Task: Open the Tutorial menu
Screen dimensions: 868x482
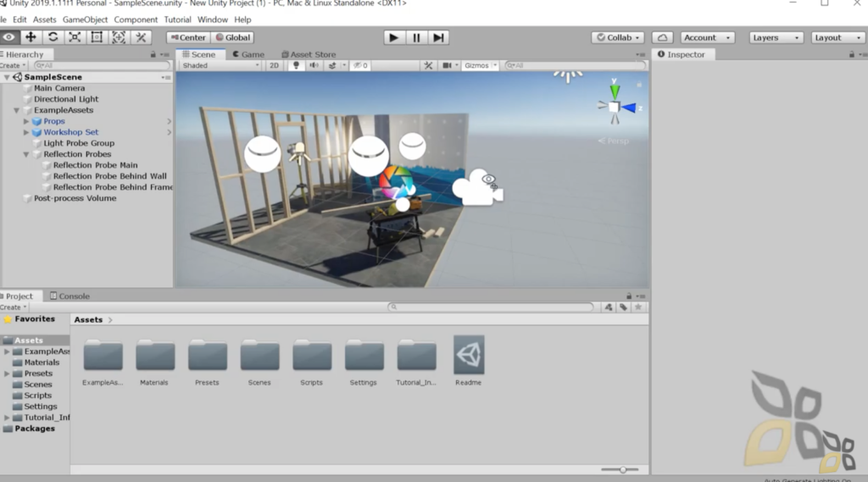Action: coord(177,19)
